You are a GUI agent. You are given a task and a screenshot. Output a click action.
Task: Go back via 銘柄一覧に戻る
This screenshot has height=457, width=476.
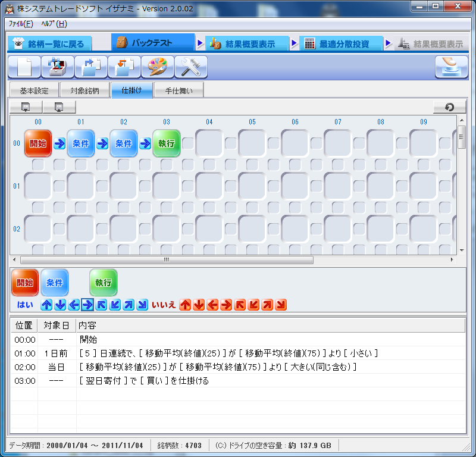(49, 43)
